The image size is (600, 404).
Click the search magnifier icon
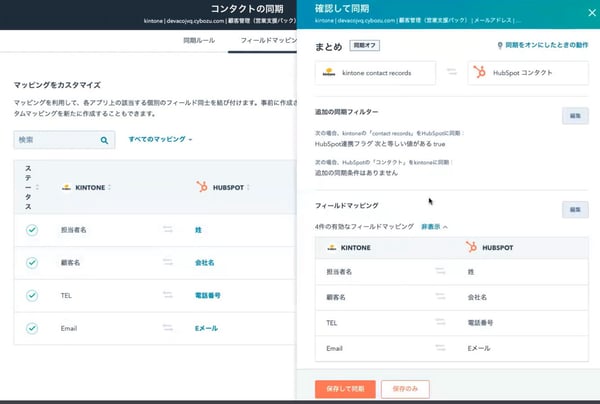104,140
